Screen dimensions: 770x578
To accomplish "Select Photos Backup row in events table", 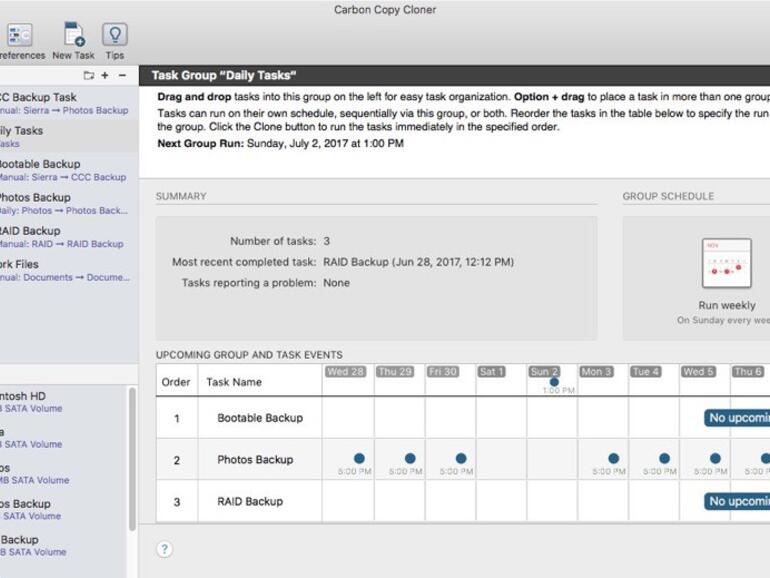I will click(463, 460).
